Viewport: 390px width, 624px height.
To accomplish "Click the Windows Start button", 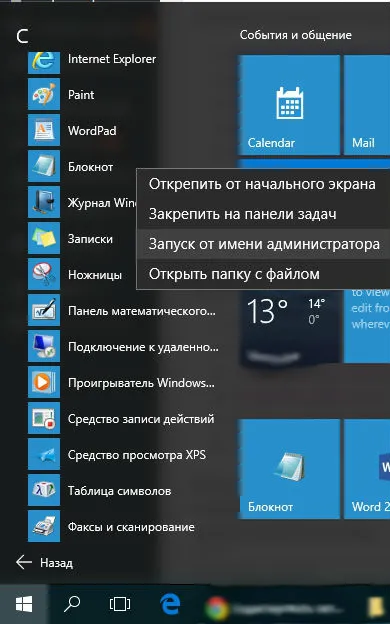I will click(x=24, y=604).
